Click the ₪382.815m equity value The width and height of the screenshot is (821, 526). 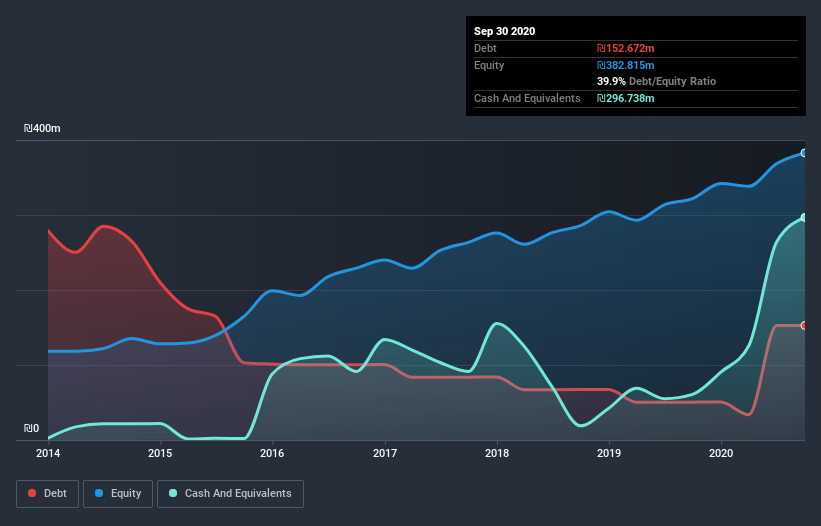point(626,65)
